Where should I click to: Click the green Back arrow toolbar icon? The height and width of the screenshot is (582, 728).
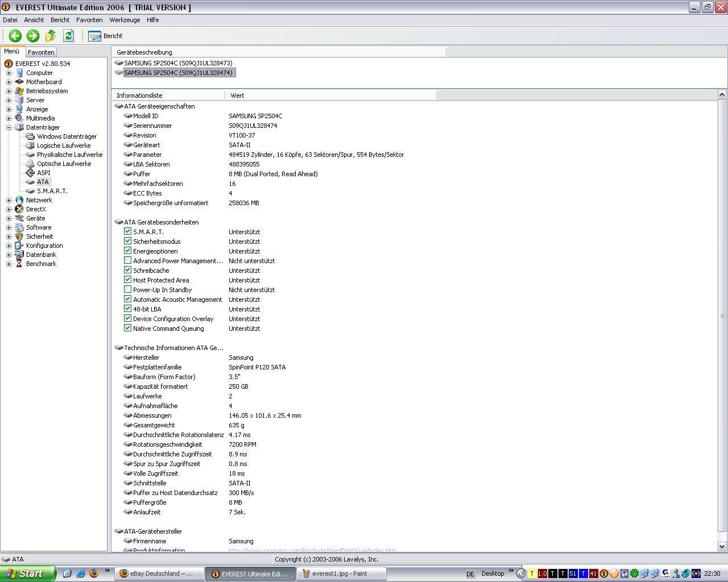click(15, 36)
